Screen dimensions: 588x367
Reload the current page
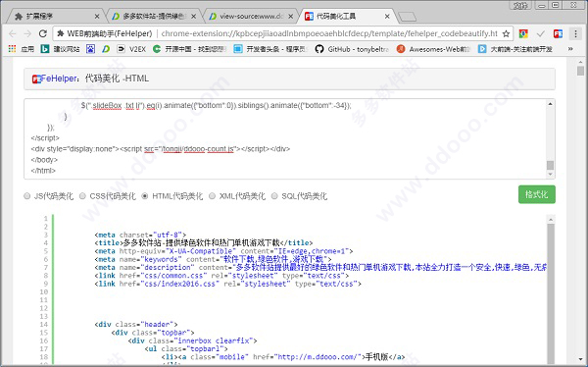coord(43,33)
